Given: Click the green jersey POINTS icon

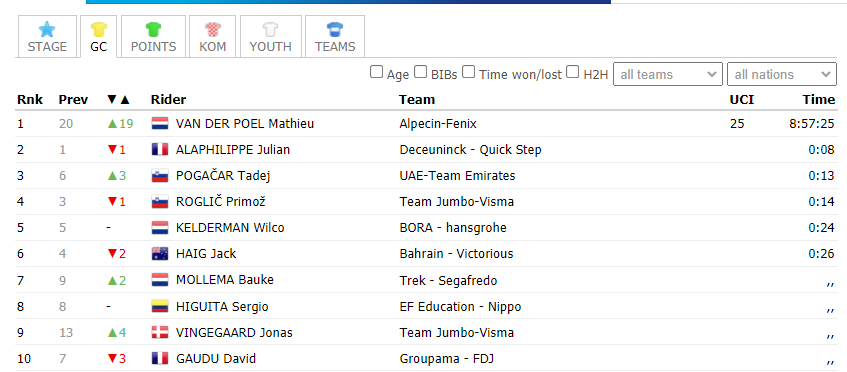Looking at the screenshot, I should click(153, 29).
